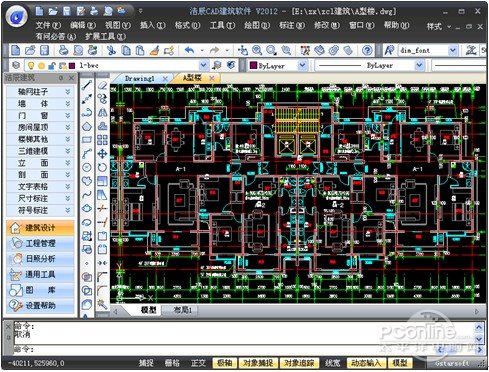Click the Redo arrow icon
This screenshot has height=372, width=489.
tap(214, 50)
